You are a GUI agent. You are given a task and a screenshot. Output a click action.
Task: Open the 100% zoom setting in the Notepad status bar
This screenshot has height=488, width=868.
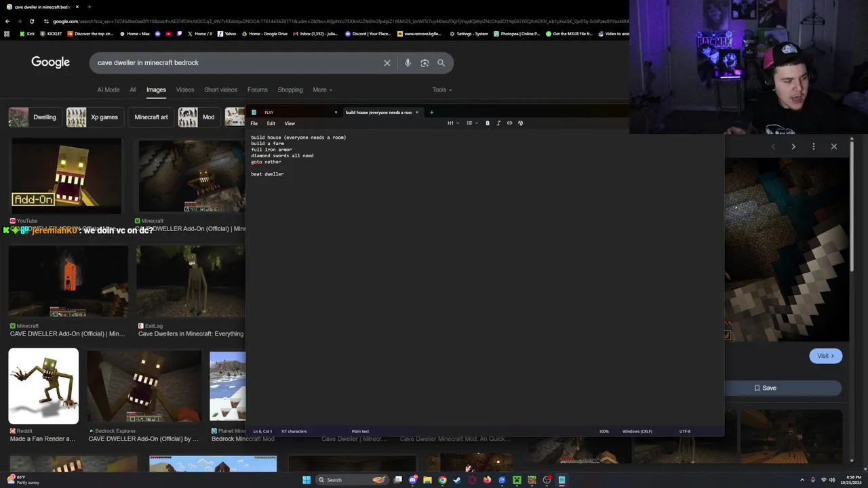[604, 431]
